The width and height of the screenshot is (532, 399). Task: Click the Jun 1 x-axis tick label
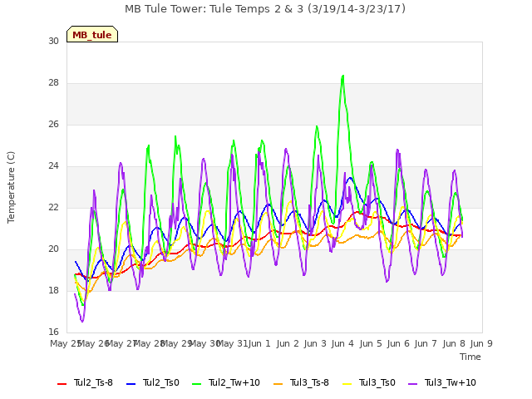[x=259, y=343]
